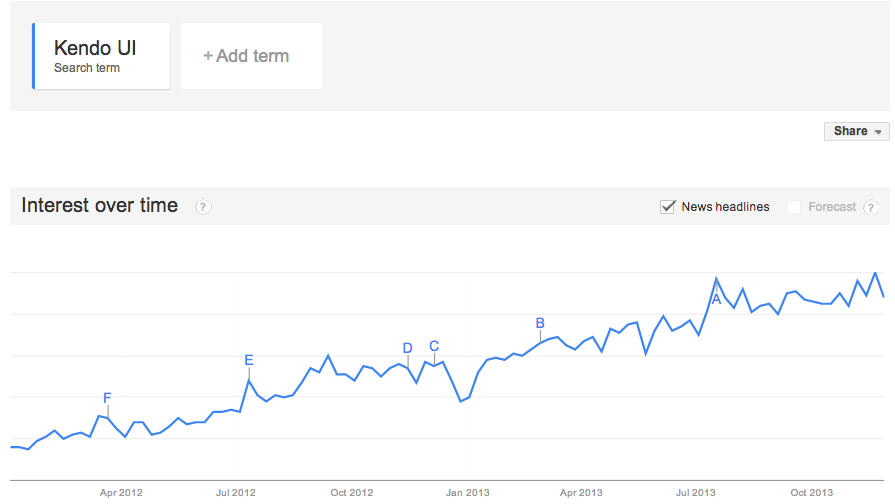Open news headline marker F
895x504 pixels.
coord(107,398)
